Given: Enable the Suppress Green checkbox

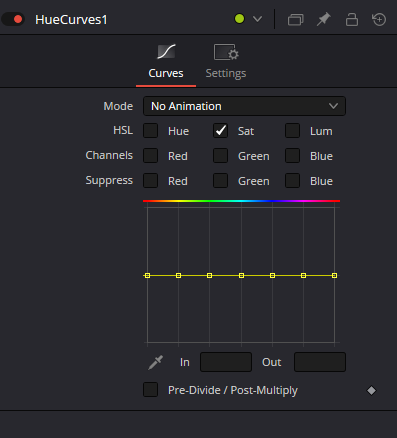Looking at the screenshot, I should coord(220,181).
